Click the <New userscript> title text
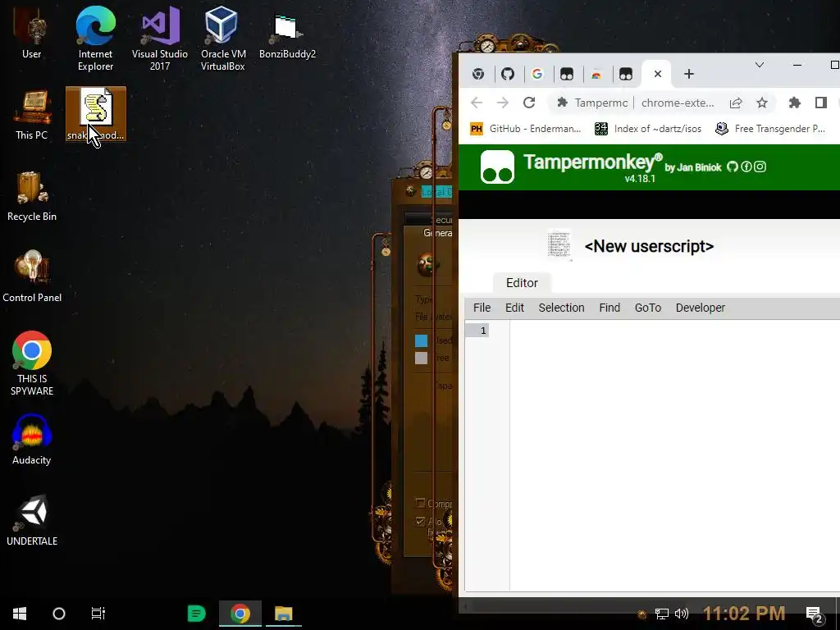This screenshot has width=840, height=630. [649, 246]
